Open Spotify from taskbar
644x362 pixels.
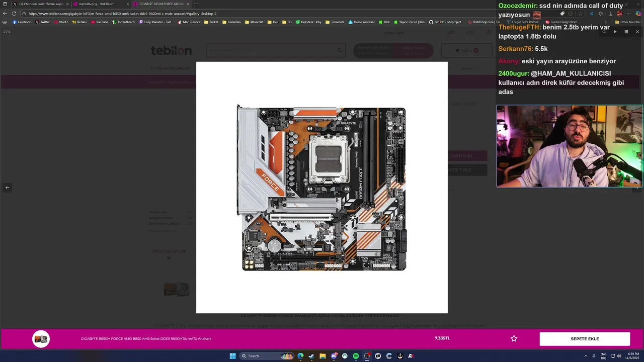pyautogui.click(x=356, y=356)
